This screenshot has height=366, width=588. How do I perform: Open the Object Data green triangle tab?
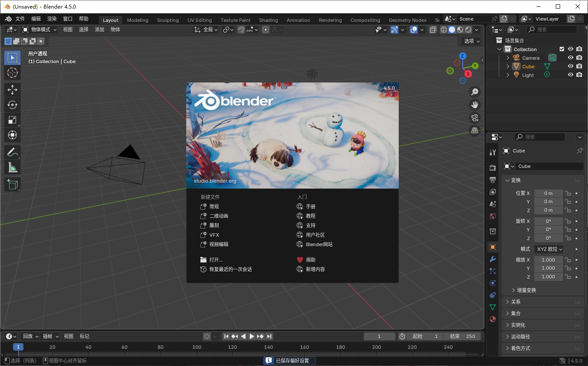pos(493,307)
